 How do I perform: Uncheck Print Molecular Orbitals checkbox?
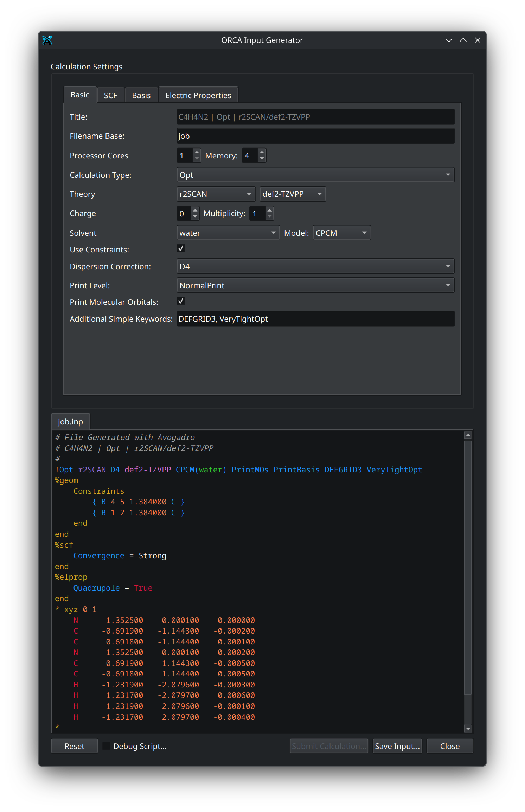[x=181, y=301]
